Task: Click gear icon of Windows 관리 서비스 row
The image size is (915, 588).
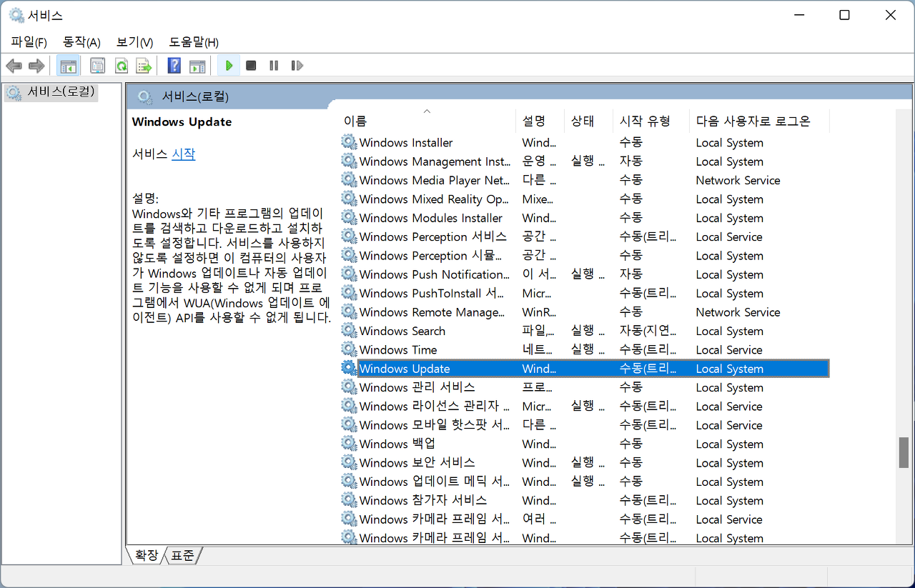Action: point(349,387)
